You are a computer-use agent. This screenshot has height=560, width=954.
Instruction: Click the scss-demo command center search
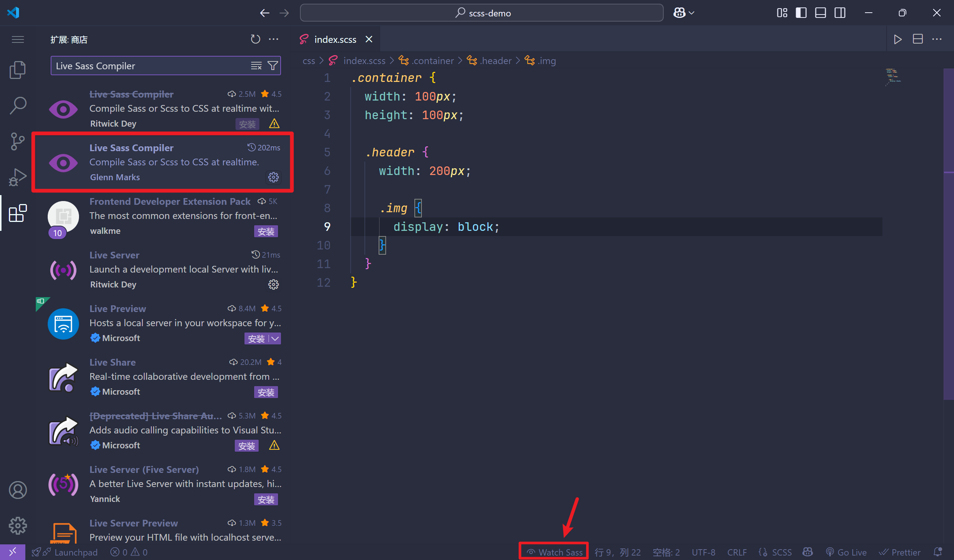coord(481,13)
